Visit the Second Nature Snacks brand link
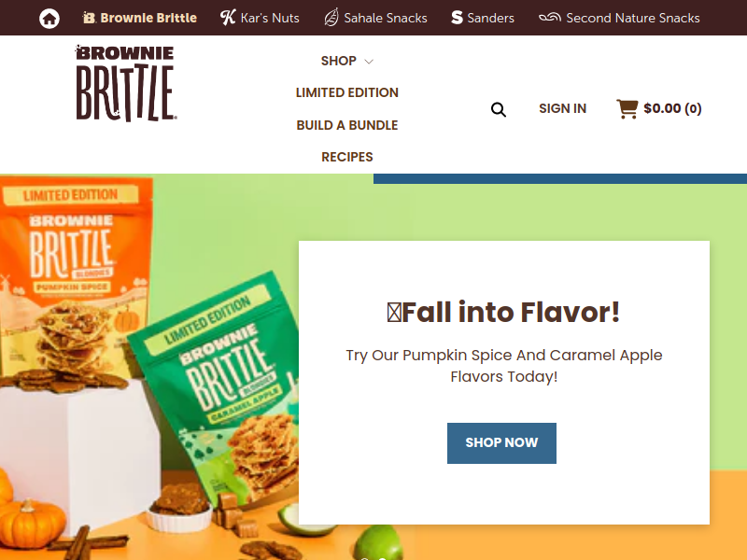This screenshot has width=747, height=560. (619, 18)
